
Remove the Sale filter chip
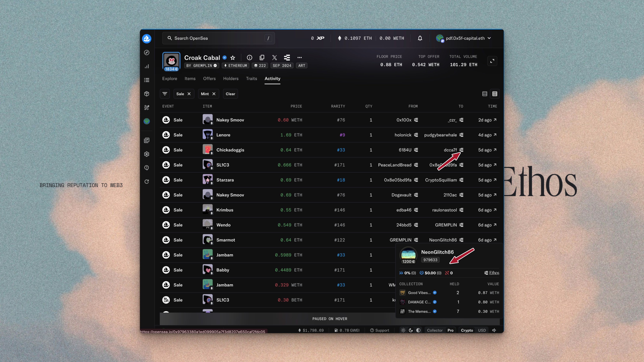(x=189, y=94)
